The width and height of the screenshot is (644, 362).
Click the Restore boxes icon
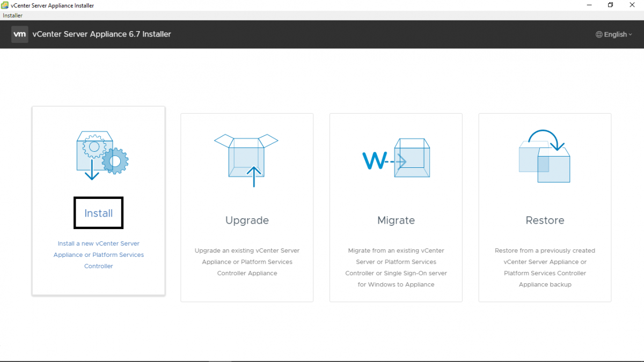point(545,156)
